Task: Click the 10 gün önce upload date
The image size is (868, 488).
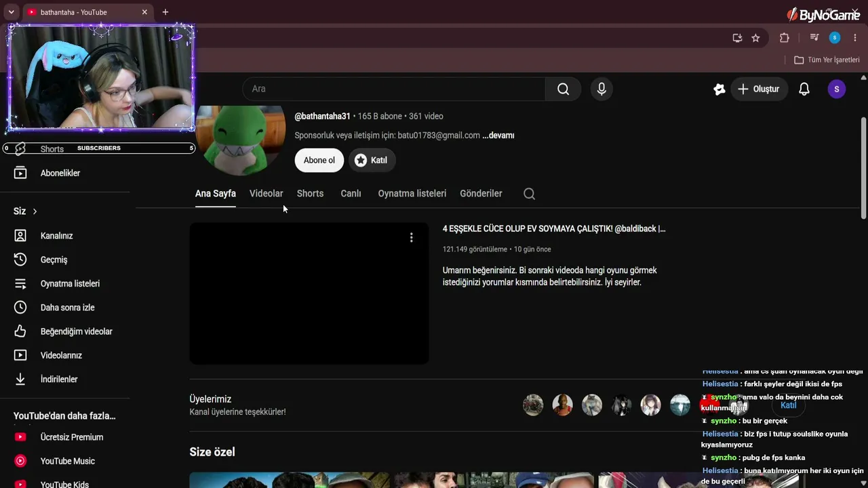Action: coord(532,249)
